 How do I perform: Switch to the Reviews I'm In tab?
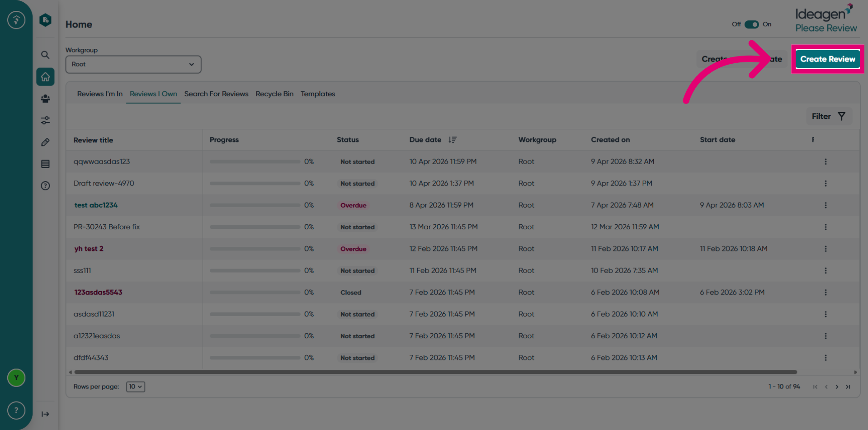click(100, 94)
